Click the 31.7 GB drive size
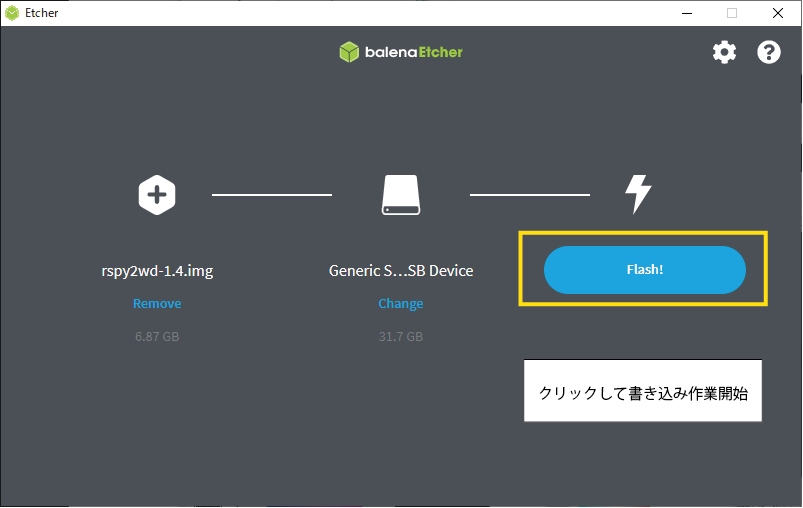Screen dimensions: 803x508 401,336
